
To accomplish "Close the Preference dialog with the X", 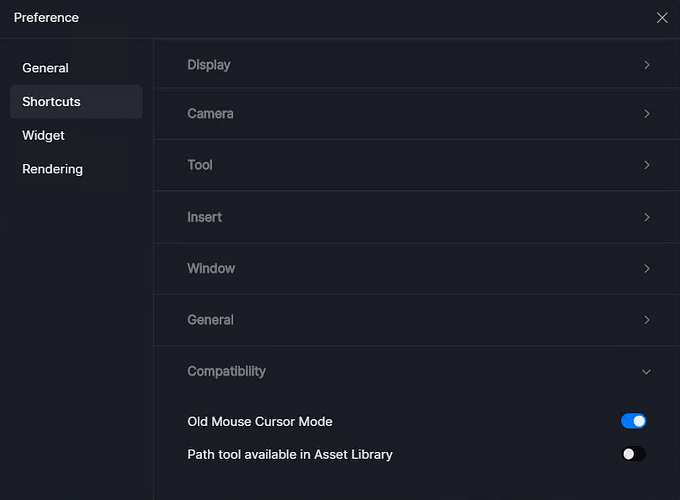I will click(x=662, y=18).
